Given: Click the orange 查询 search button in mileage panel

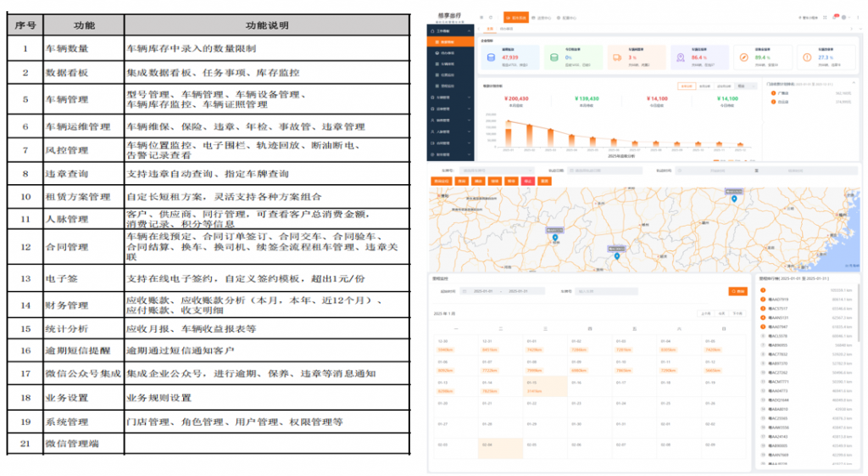Looking at the screenshot, I should point(737,291).
